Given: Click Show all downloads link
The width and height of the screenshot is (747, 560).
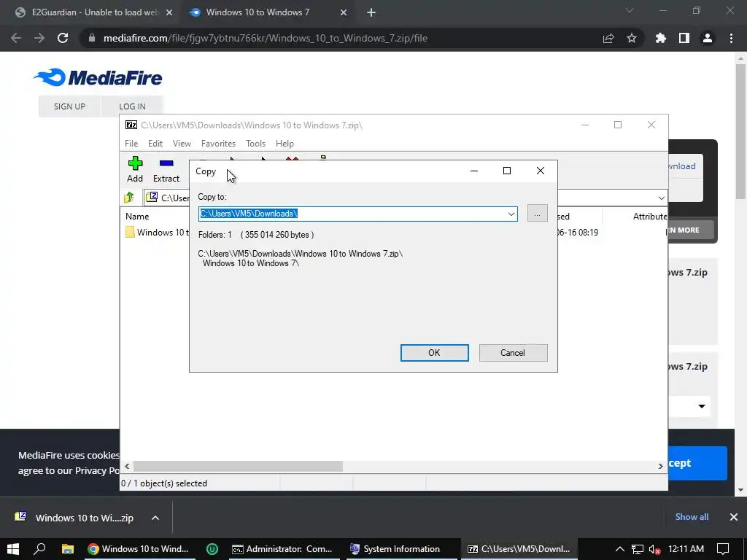Looking at the screenshot, I should [692, 517].
